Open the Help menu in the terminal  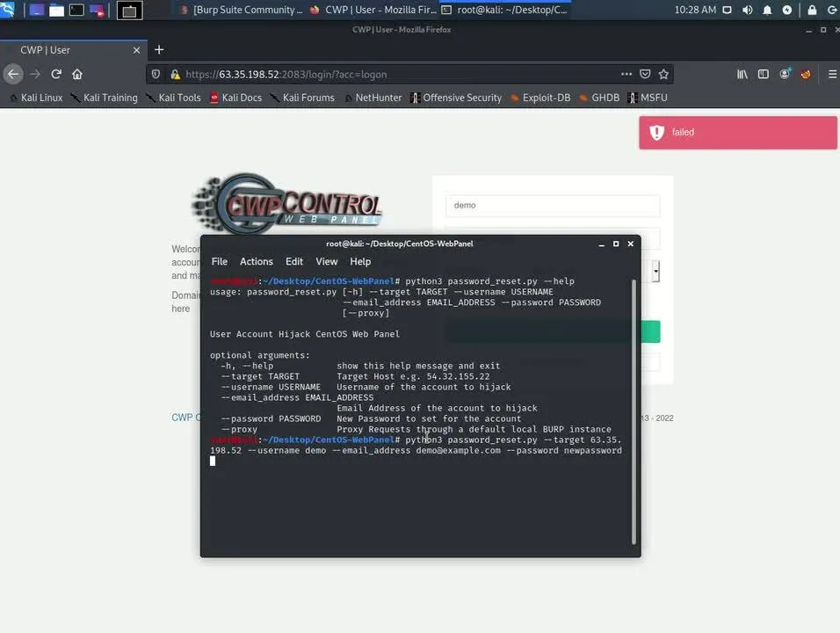360,262
